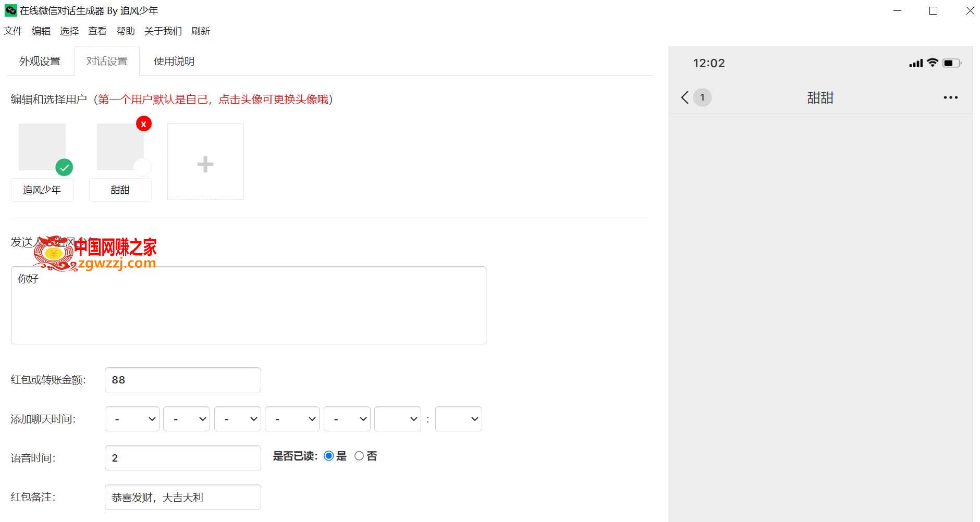Click the back arrow in phone preview

pyautogui.click(x=685, y=97)
